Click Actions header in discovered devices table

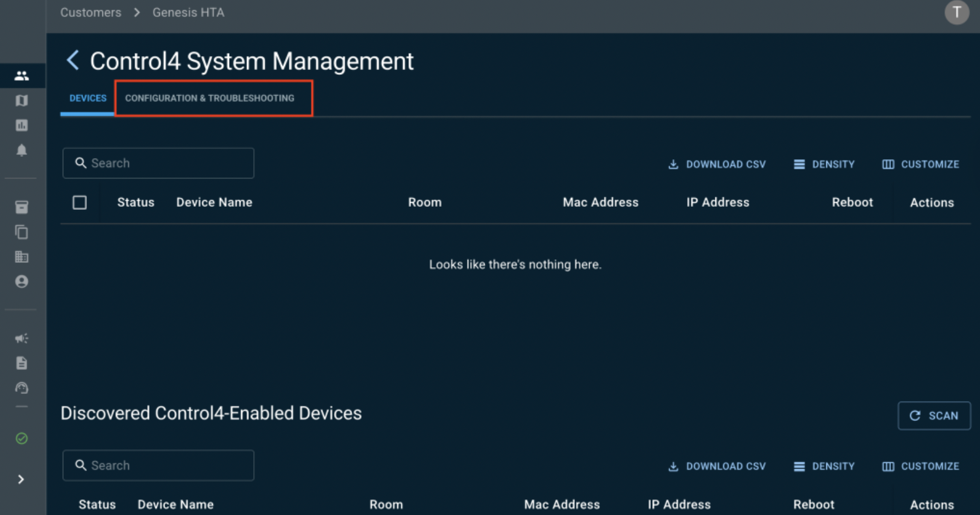click(x=932, y=505)
